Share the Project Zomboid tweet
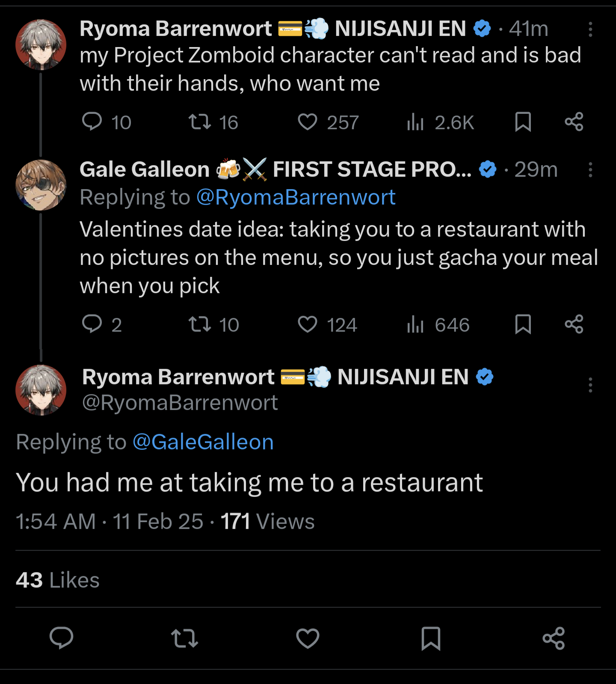 tap(574, 122)
